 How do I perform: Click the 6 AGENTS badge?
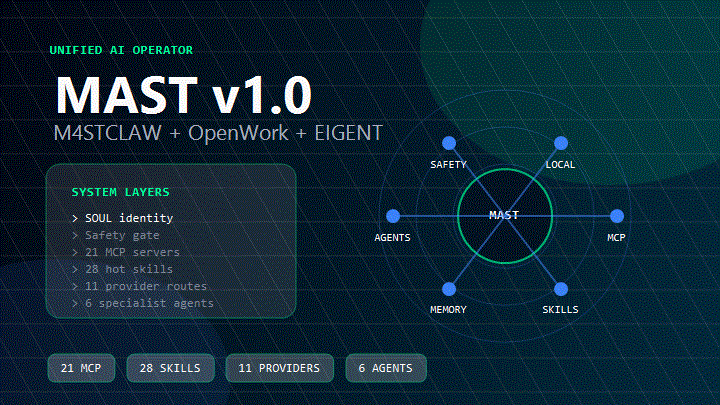(386, 368)
